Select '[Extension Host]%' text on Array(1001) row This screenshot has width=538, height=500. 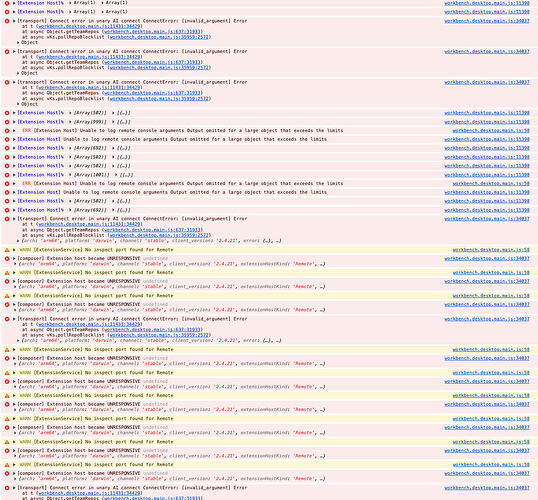coord(40,175)
